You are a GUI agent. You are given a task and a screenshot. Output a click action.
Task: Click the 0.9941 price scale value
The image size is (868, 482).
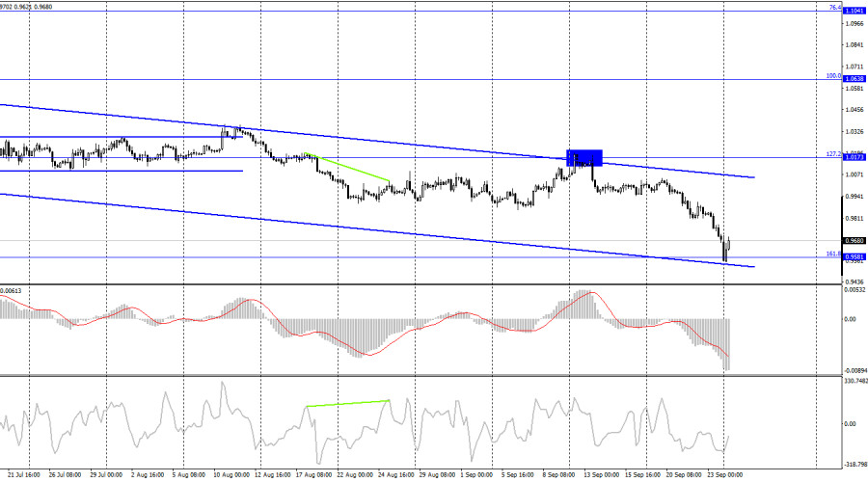click(x=854, y=197)
